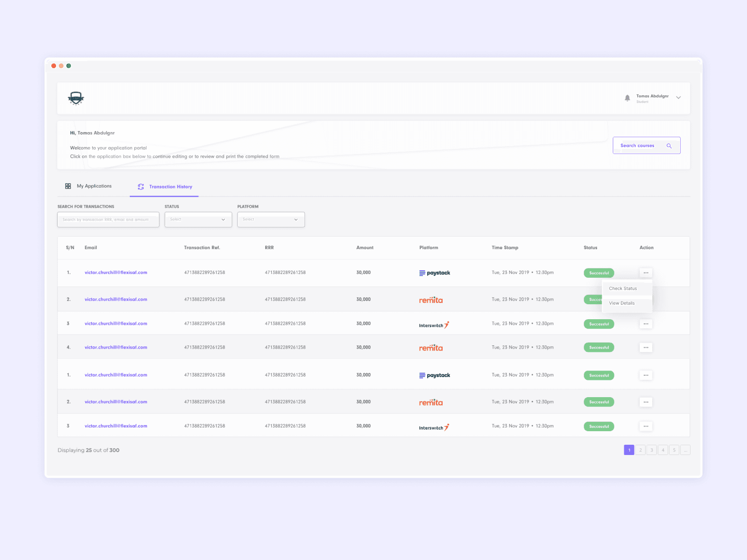Choose View Details from the action menu
This screenshot has height=560, width=747.
click(621, 303)
